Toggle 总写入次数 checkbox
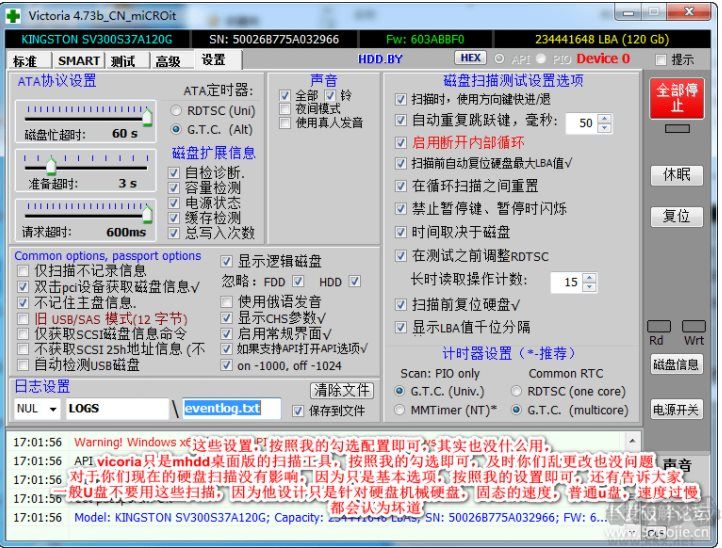 tap(174, 233)
